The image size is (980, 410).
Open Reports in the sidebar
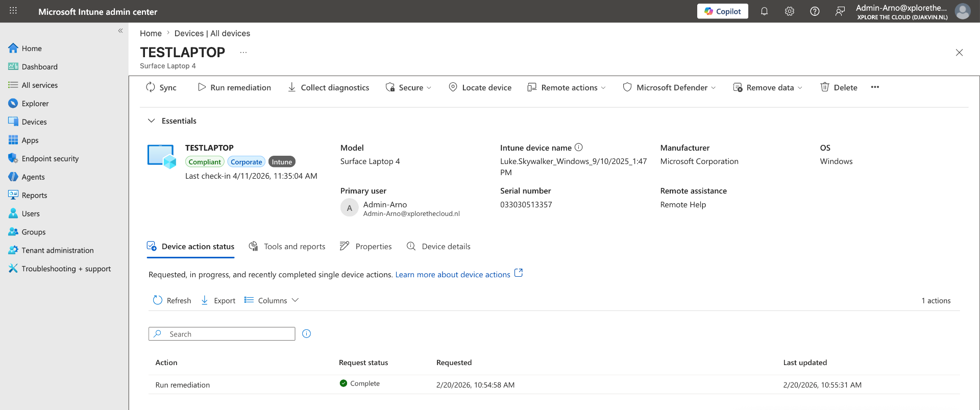coord(28,196)
